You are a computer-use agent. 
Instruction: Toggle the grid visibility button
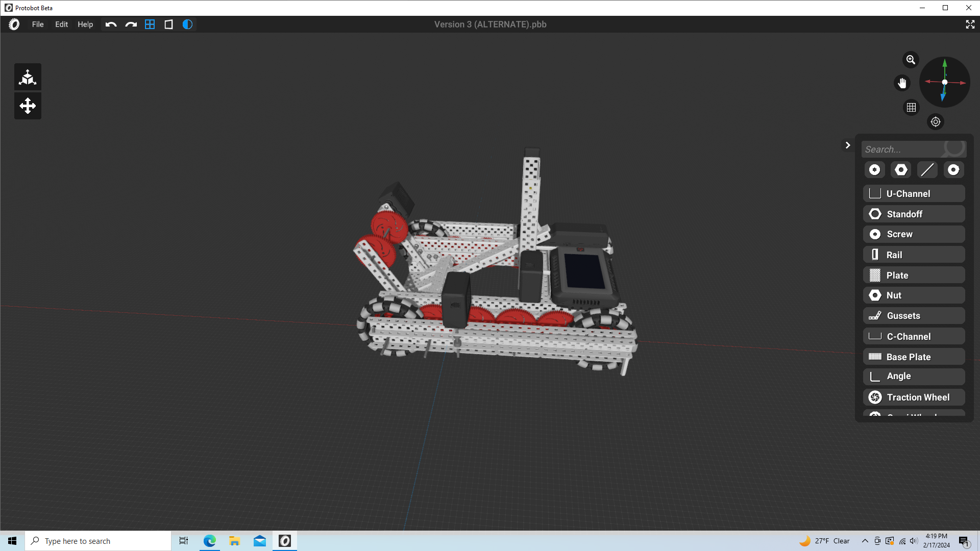click(911, 108)
